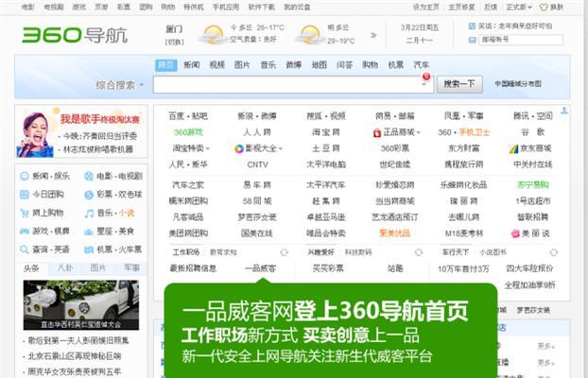Click the music note icon beside 音乐·小说
This screenshot has height=378, width=588.
pos(89,214)
